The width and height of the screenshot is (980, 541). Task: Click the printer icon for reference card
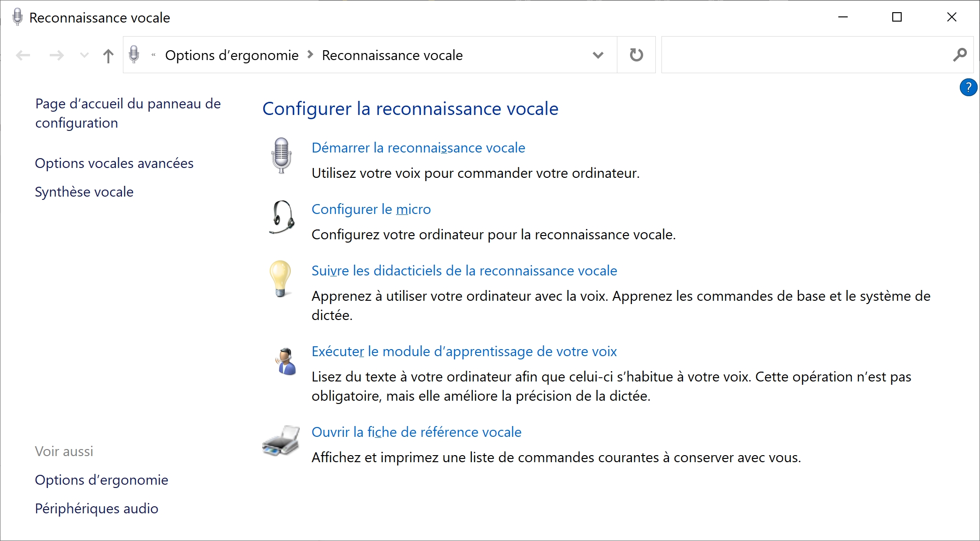(x=281, y=441)
